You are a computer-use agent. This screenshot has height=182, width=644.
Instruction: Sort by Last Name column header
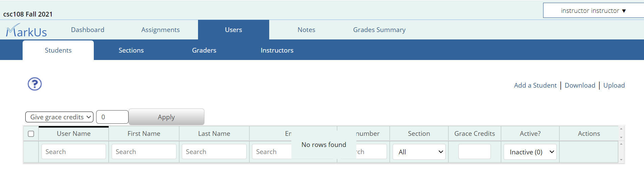(214, 133)
